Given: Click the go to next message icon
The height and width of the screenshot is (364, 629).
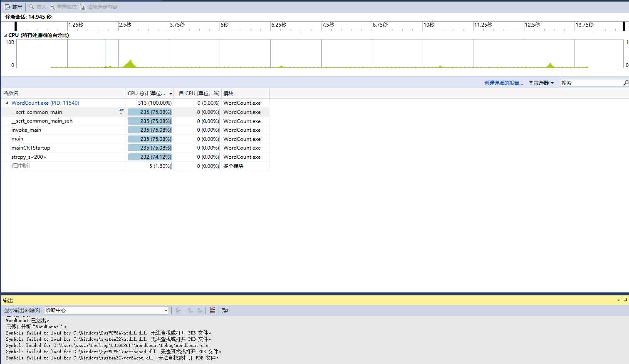Looking at the screenshot, I should tap(200, 310).
